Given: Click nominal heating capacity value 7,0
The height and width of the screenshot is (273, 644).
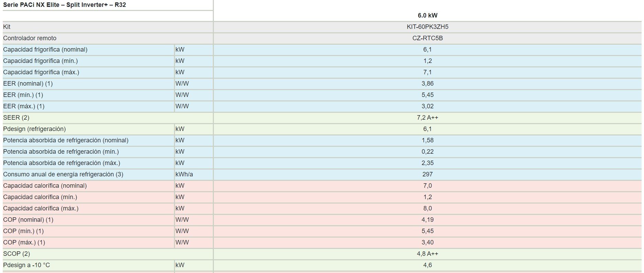Looking at the screenshot, I should (x=427, y=186).
